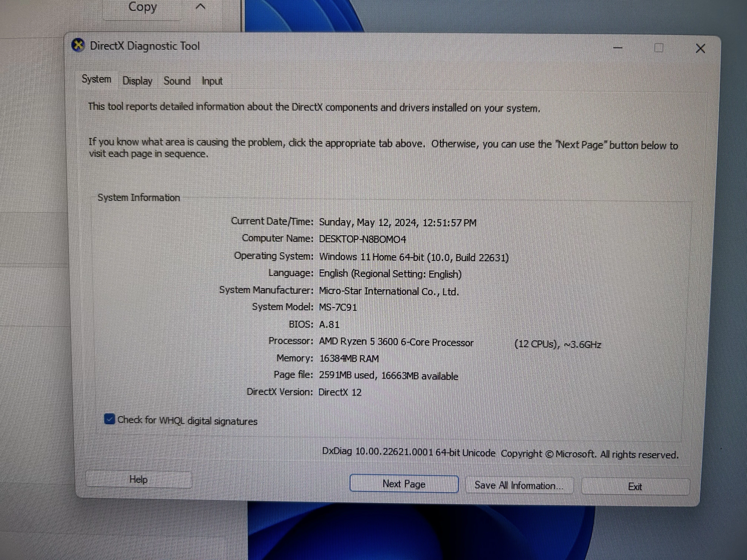Click the Help button
The height and width of the screenshot is (560, 747).
click(138, 479)
